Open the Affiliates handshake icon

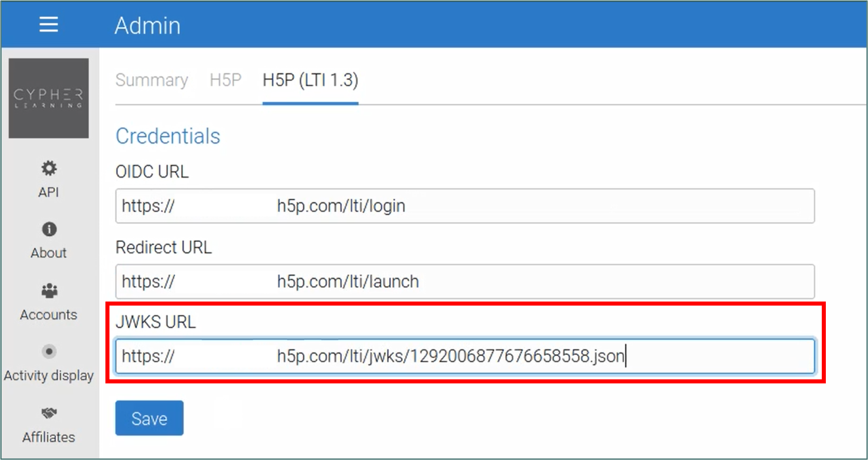49,413
